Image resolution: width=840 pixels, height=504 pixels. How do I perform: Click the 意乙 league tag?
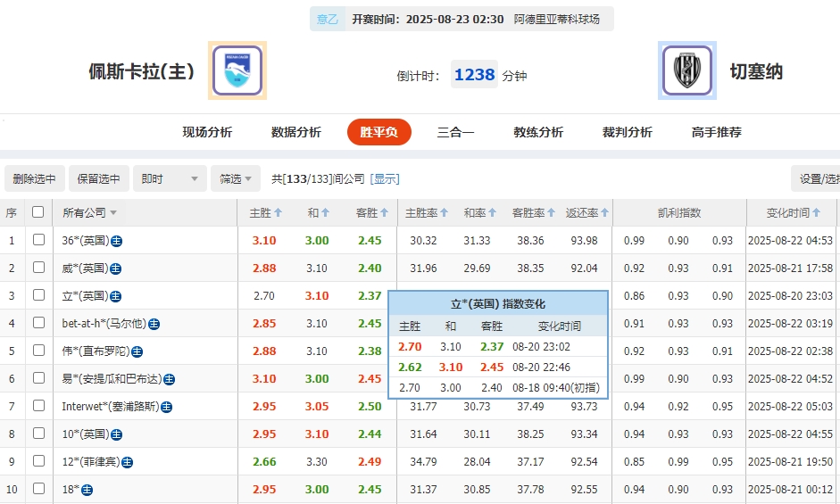tap(328, 19)
